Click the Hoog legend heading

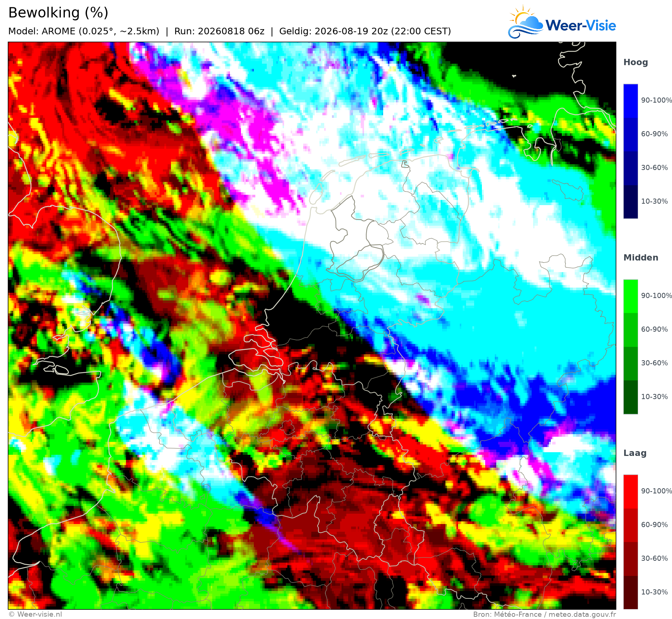click(636, 63)
